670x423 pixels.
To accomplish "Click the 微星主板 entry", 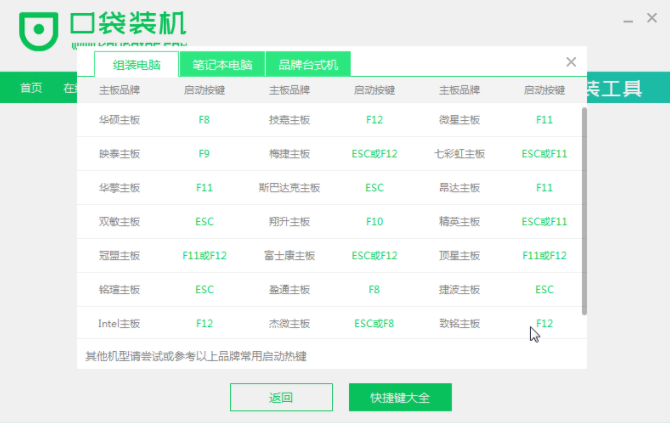I will 460,120.
